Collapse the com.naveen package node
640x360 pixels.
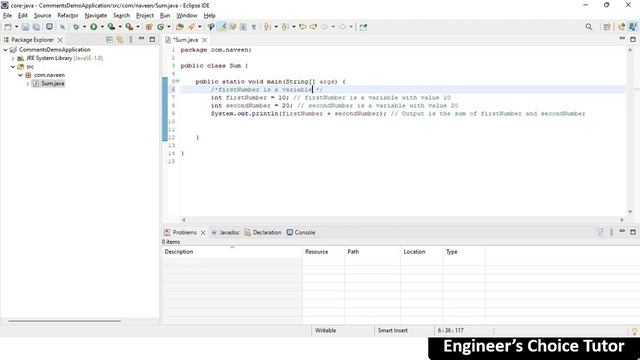click(x=20, y=75)
